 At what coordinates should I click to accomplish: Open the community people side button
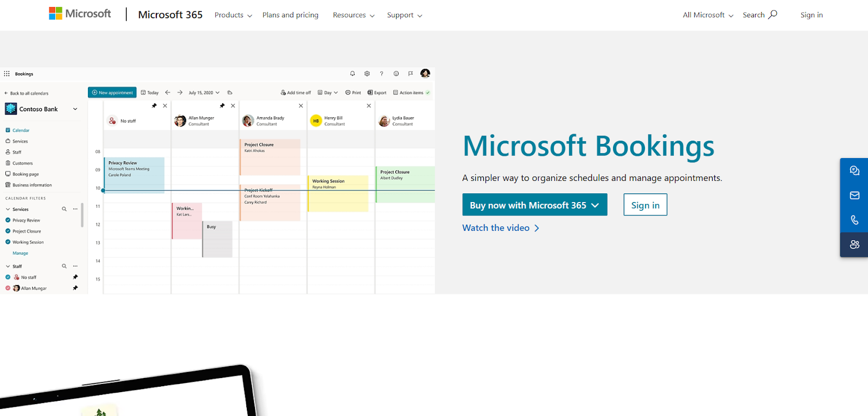click(854, 244)
